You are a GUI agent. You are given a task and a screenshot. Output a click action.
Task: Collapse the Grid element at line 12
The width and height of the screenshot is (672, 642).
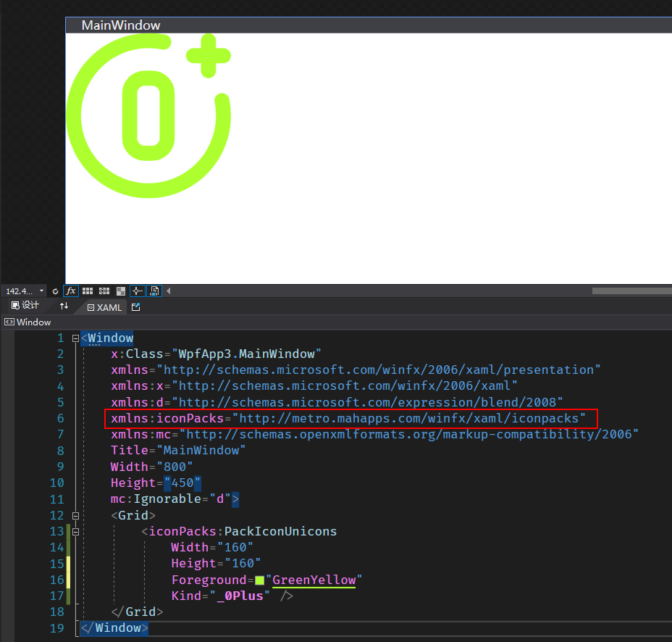coord(75,515)
